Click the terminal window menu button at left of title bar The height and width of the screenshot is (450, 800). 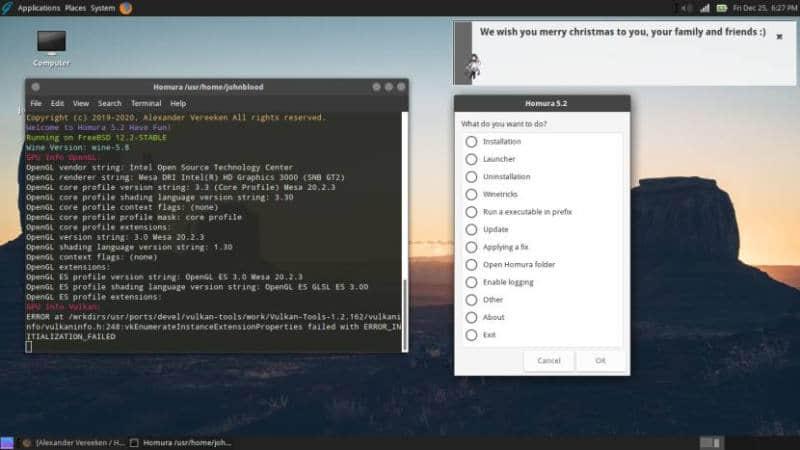(35, 87)
